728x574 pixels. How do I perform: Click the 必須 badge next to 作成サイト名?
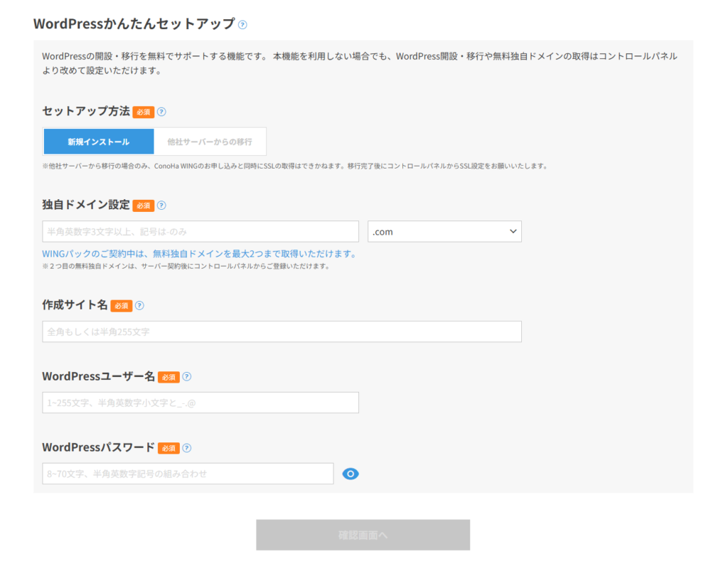[x=121, y=305]
